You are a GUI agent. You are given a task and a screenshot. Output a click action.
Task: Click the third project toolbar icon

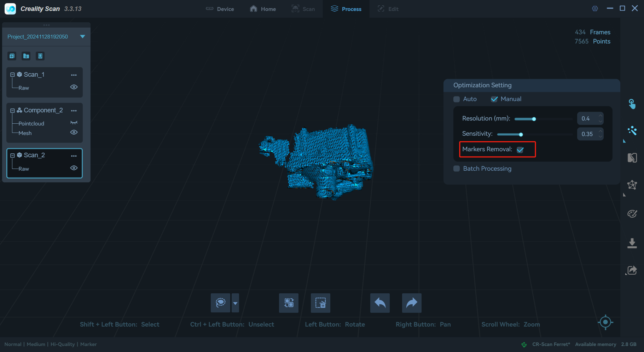click(x=40, y=56)
